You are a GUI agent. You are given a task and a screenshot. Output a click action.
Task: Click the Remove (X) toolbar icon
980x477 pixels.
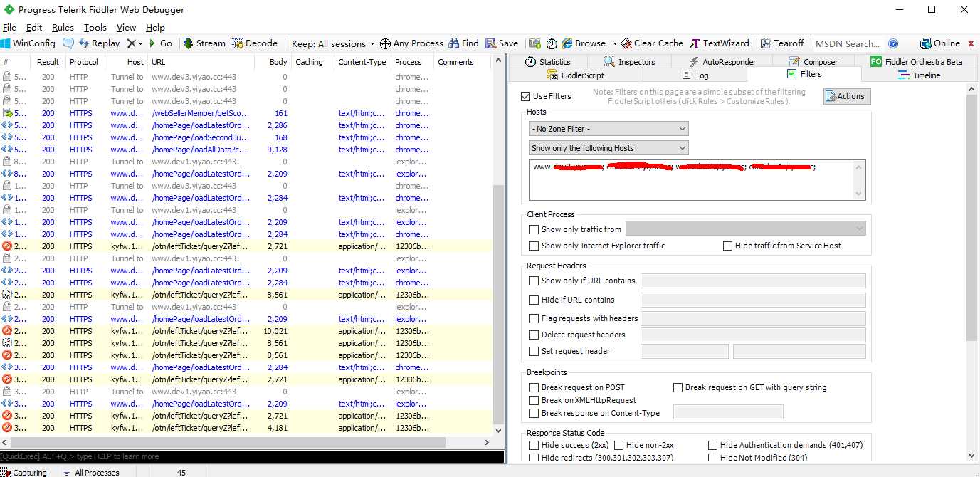[x=130, y=43]
